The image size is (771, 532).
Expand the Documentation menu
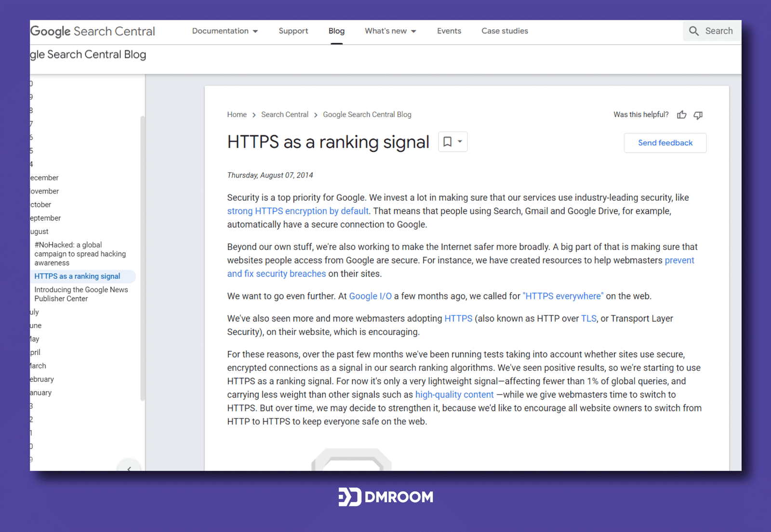click(x=225, y=31)
